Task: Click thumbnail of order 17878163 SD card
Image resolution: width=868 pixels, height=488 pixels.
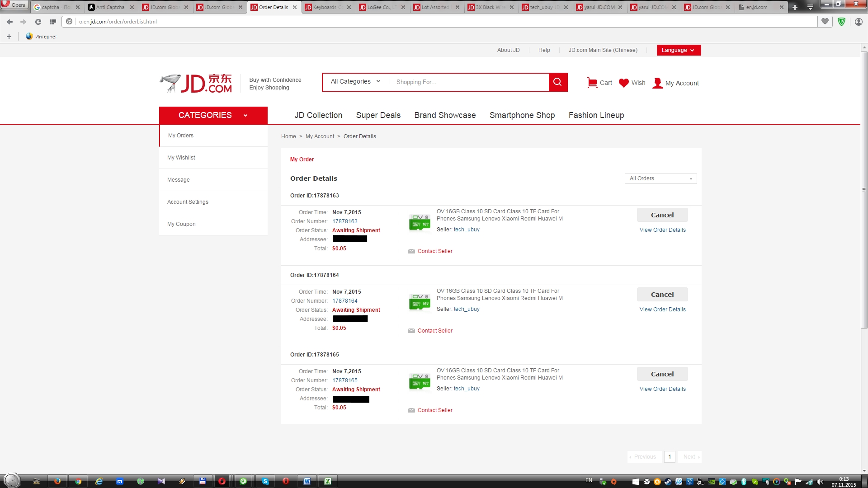Action: [x=420, y=222]
